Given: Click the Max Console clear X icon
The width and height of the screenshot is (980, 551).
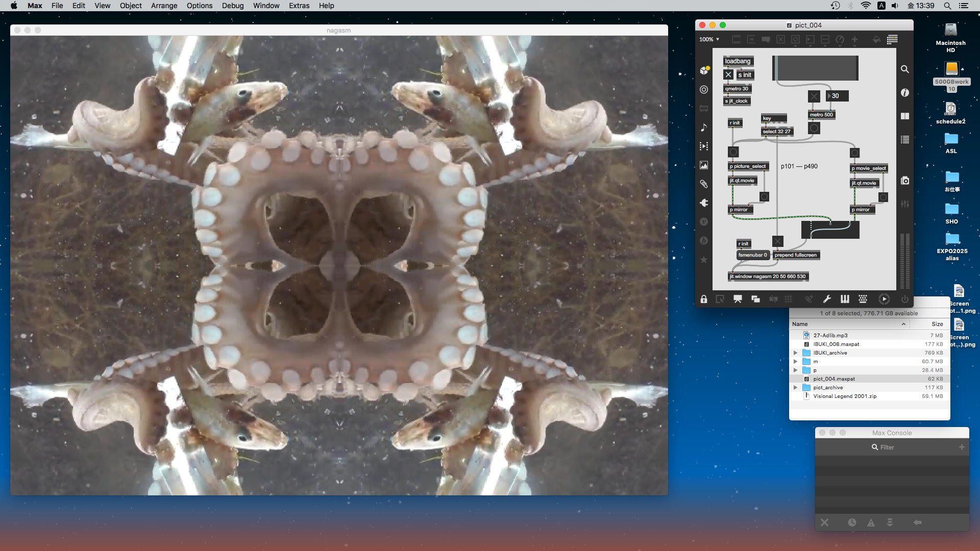Looking at the screenshot, I should [824, 522].
